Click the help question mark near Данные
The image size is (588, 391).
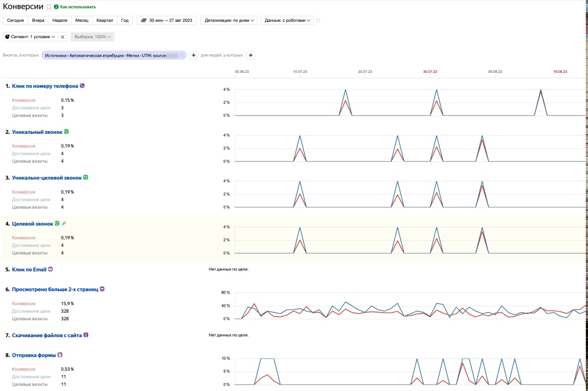(x=318, y=21)
